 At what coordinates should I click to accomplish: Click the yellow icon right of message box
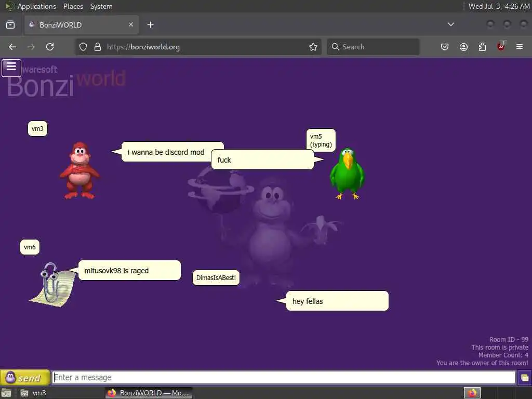pos(524,378)
